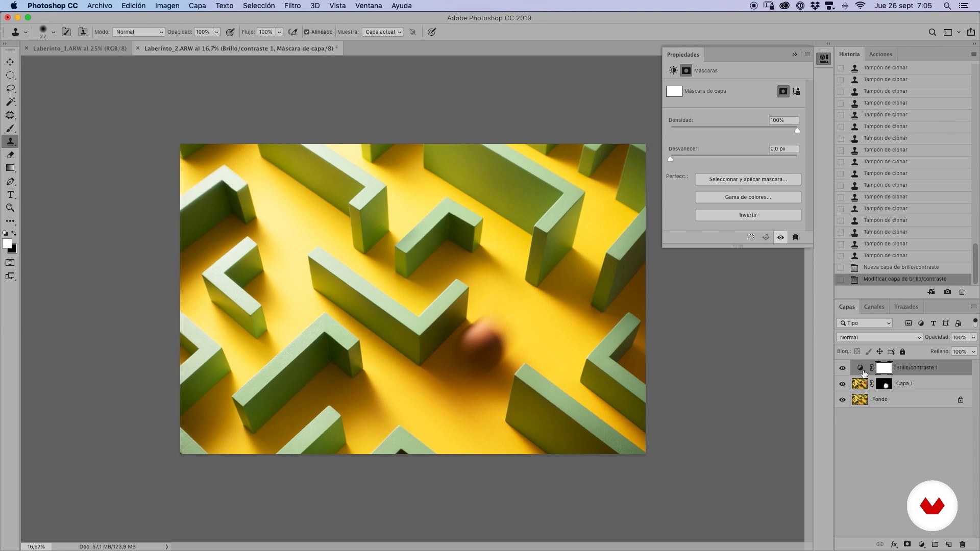Delete layer trash icon in Layers panel
980x551 pixels.
[x=963, y=544]
